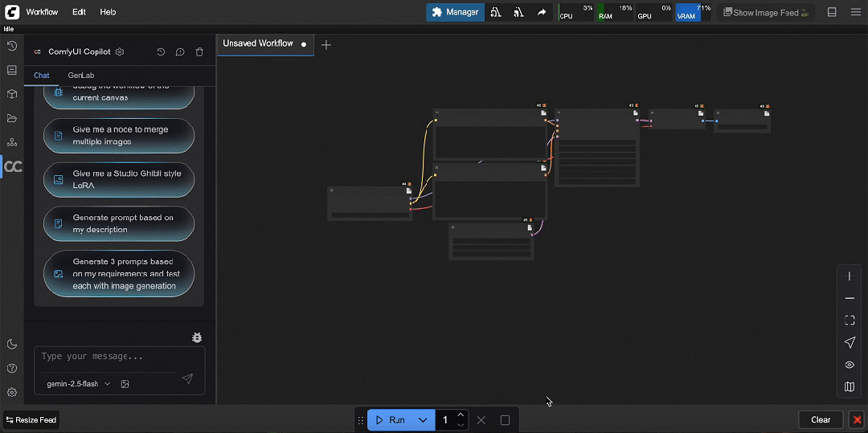Open the help question mark icon
This screenshot has height=433, width=868.
click(11, 368)
